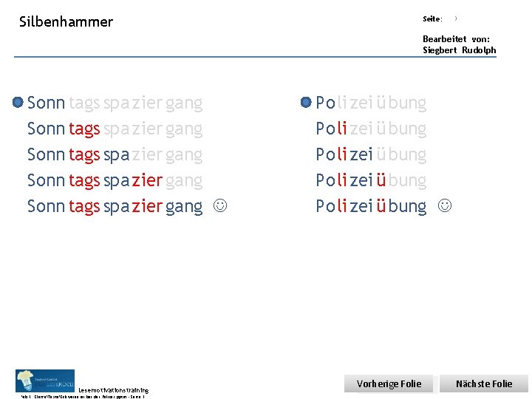Viewport: 532px width, 399px height.
Task: Click first Sonntagsspaziergang line
Action: click(x=115, y=103)
